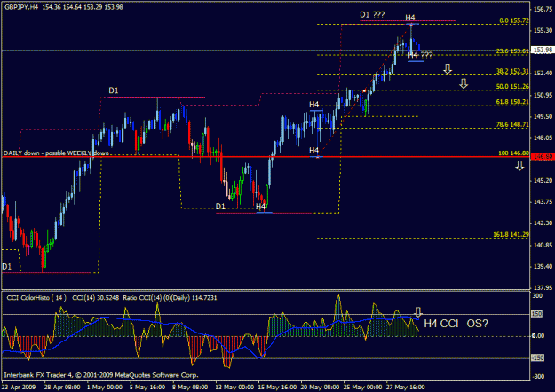Screen dimensions: 555x392
Task: Click the 153.98 current price tag on the axis
Action: coord(543,51)
